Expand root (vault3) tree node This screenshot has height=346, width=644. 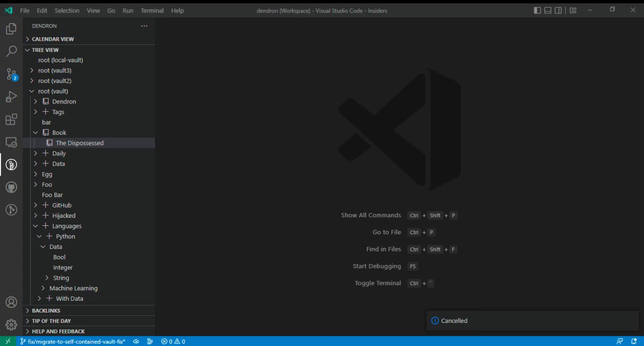32,70
